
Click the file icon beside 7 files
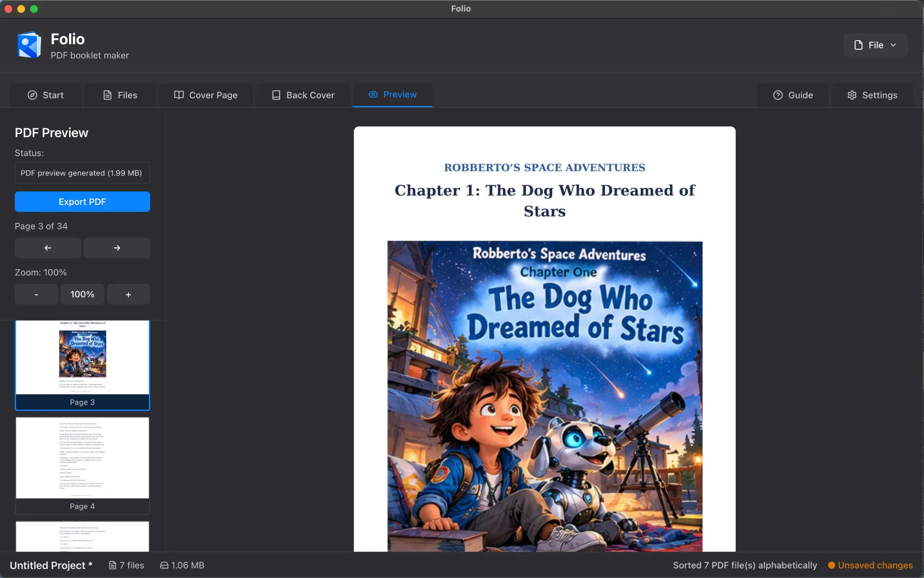113,565
